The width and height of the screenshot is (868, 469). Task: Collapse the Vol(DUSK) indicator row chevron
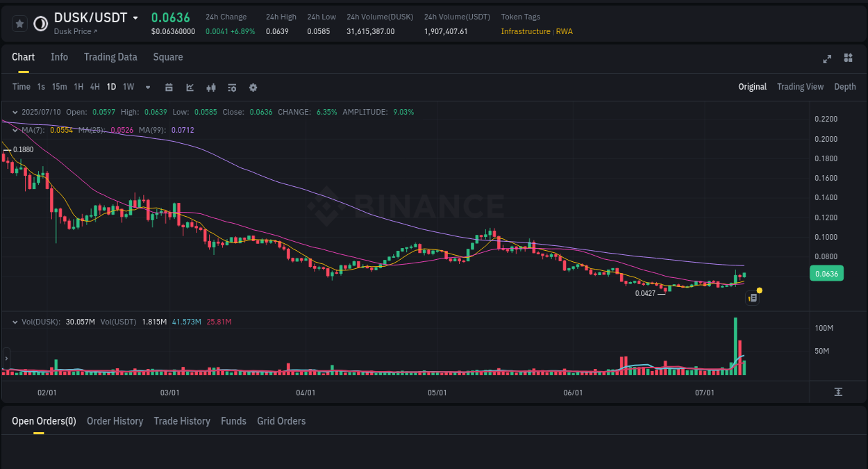coord(15,321)
